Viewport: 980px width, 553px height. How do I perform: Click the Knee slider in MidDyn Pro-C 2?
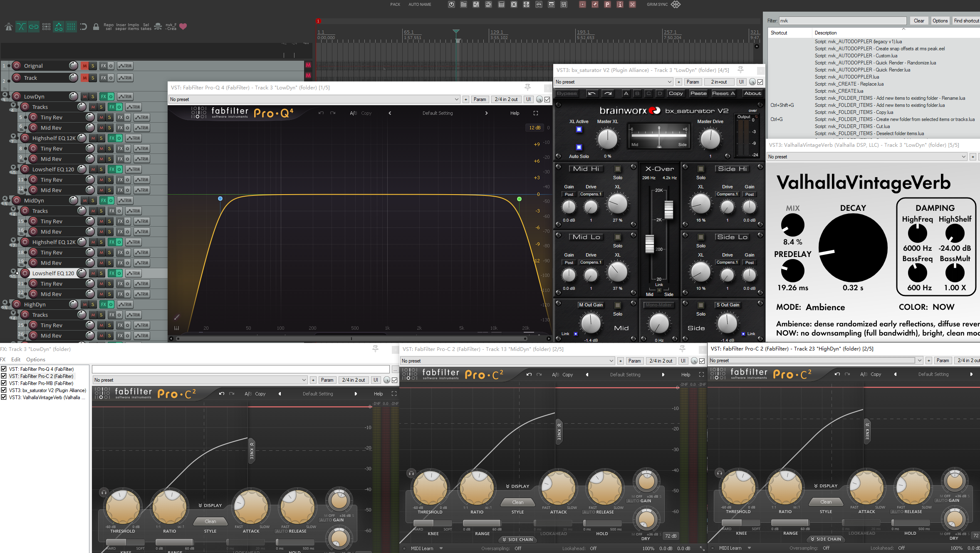(x=433, y=523)
